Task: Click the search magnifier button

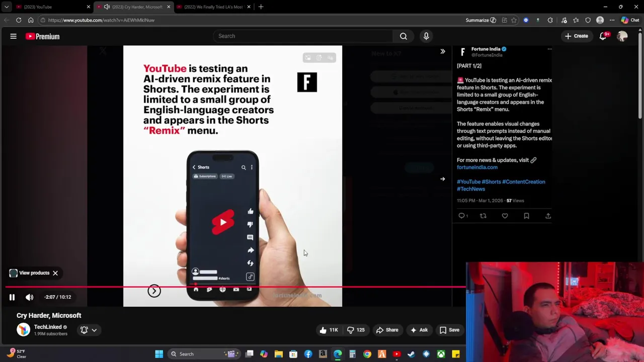Action: click(404, 36)
